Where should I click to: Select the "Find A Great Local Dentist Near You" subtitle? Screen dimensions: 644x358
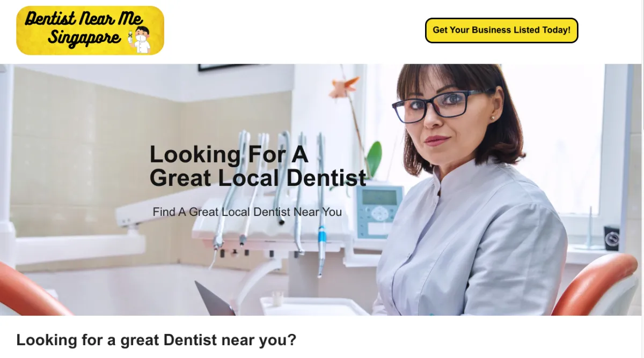(247, 212)
